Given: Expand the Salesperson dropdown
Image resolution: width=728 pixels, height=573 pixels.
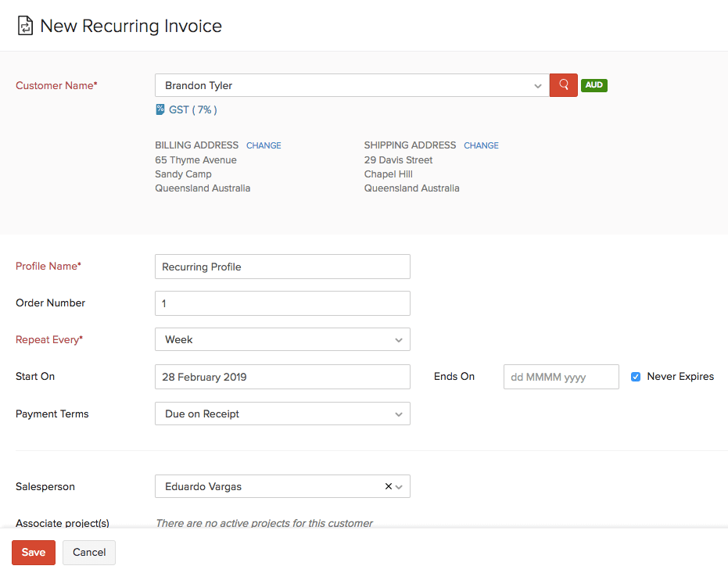Looking at the screenshot, I should [399, 485].
